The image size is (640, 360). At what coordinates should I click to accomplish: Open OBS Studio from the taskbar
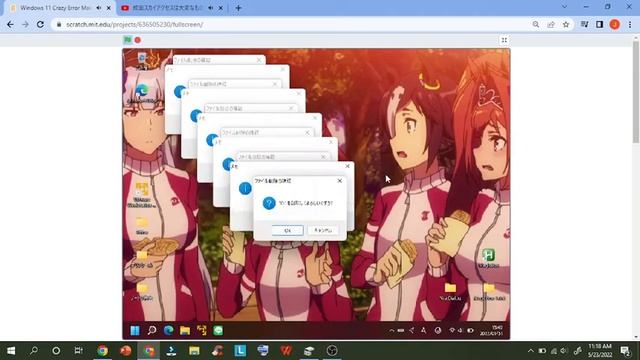click(x=332, y=351)
